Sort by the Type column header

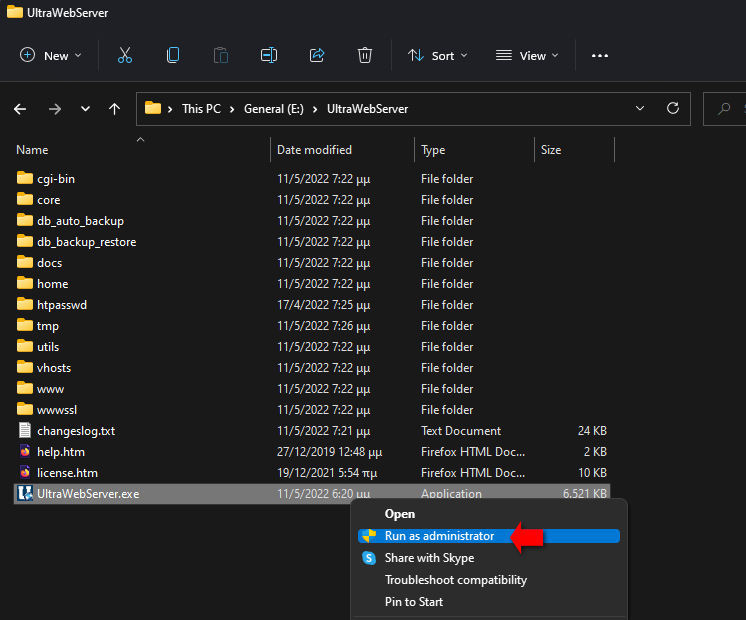(x=433, y=150)
